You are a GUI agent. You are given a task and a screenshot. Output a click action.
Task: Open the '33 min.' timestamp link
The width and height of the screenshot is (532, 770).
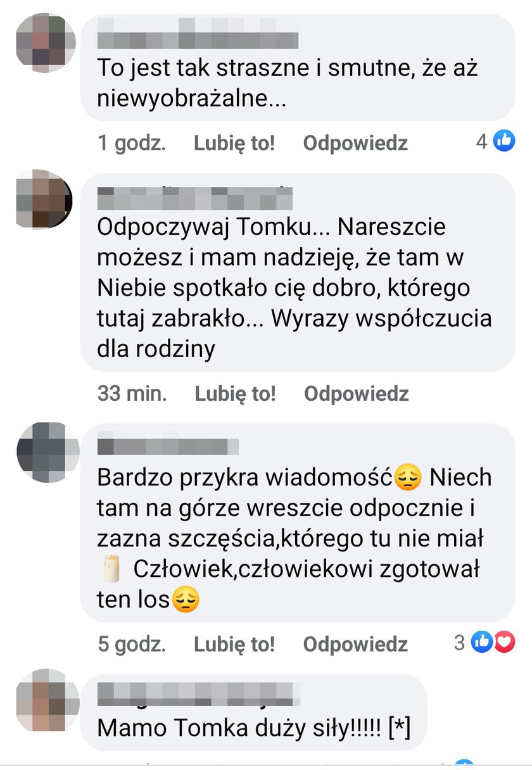[132, 393]
